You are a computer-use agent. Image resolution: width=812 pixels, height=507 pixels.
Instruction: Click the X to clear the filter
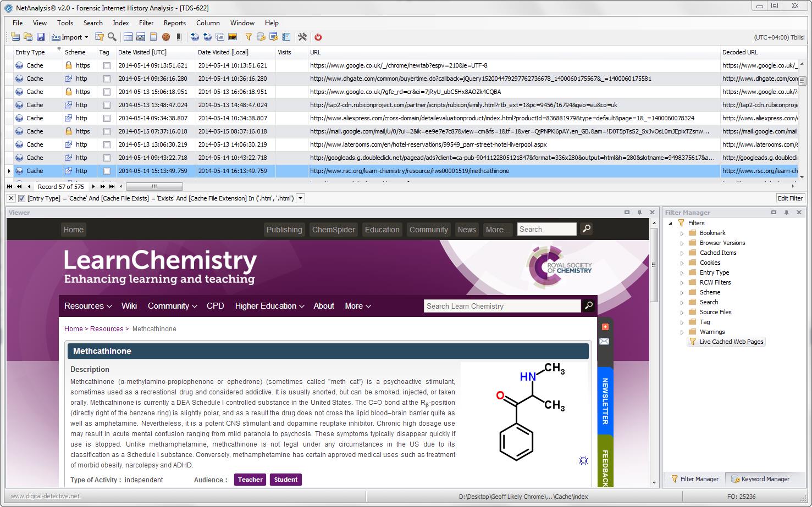(12, 198)
